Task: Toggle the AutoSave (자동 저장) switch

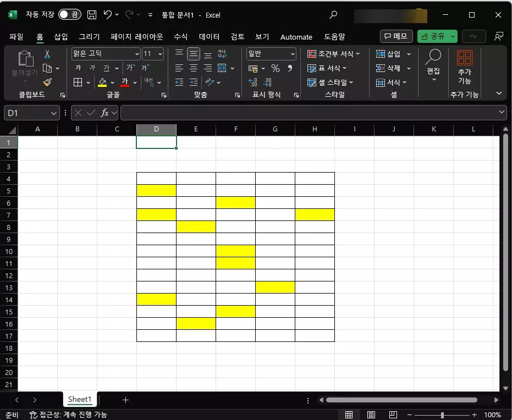Action: click(x=69, y=14)
